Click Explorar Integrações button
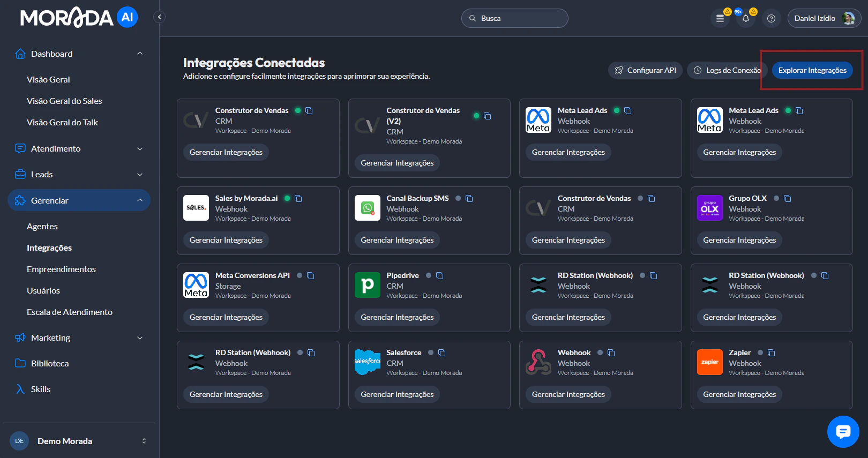The height and width of the screenshot is (458, 868). pyautogui.click(x=812, y=70)
